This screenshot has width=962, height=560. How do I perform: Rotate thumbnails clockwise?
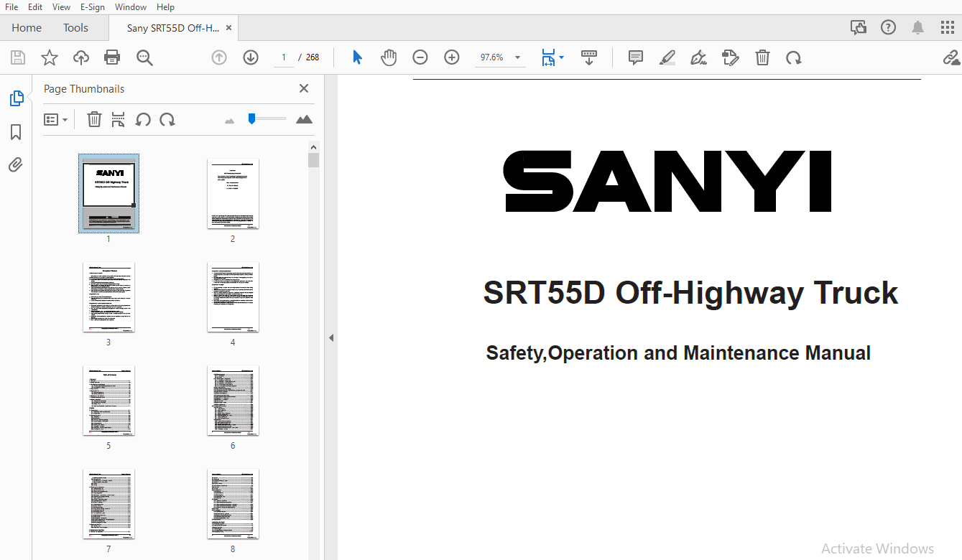pyautogui.click(x=167, y=120)
